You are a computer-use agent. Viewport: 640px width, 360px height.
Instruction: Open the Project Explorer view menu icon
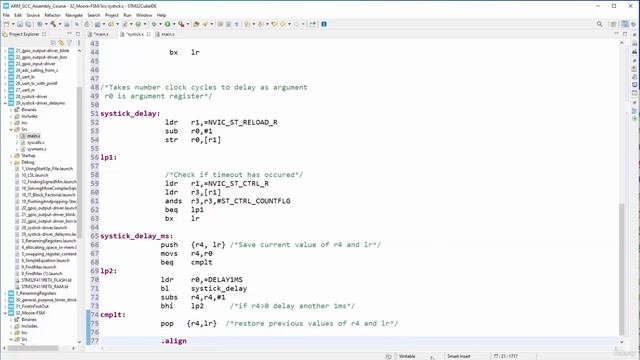coord(78,43)
